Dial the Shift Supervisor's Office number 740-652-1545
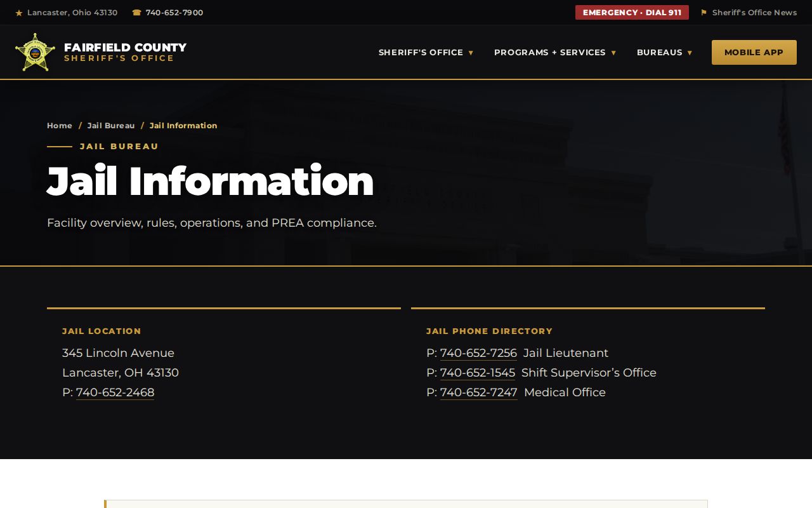Image resolution: width=812 pixels, height=508 pixels. point(478,373)
